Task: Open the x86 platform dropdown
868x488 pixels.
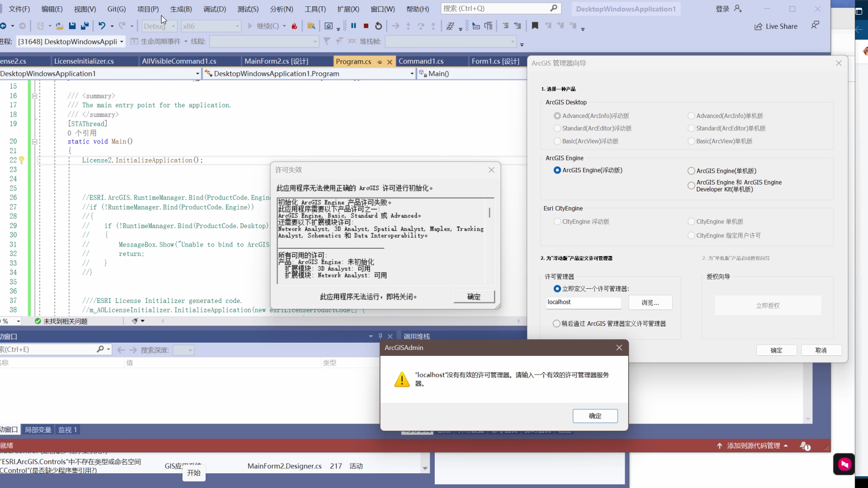Action: [x=211, y=26]
